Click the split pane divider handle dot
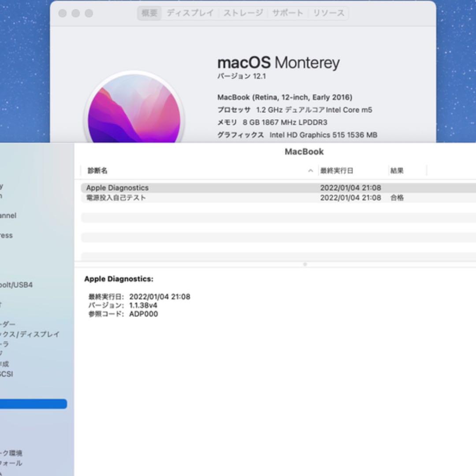The image size is (476, 476). [305, 264]
